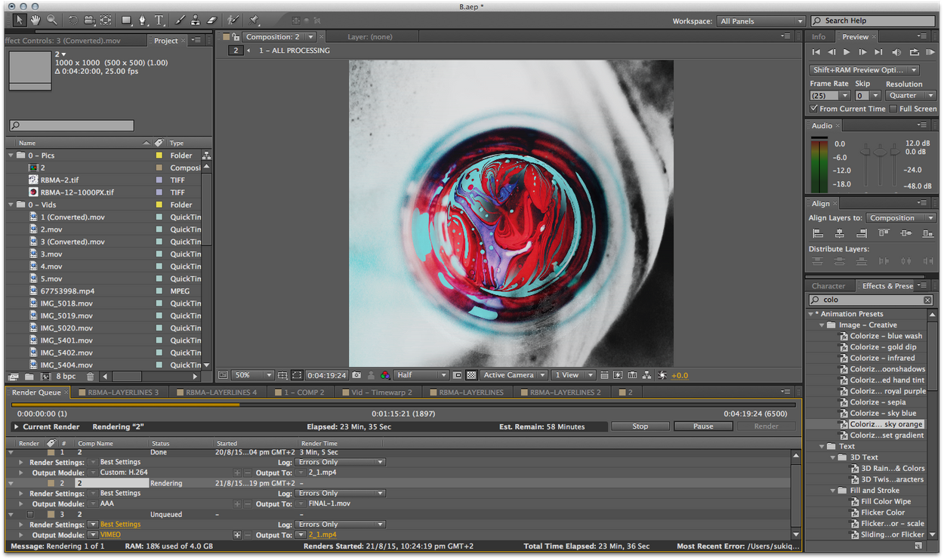Enable the Full Screen checkbox
This screenshot has height=560, width=944.
(893, 109)
